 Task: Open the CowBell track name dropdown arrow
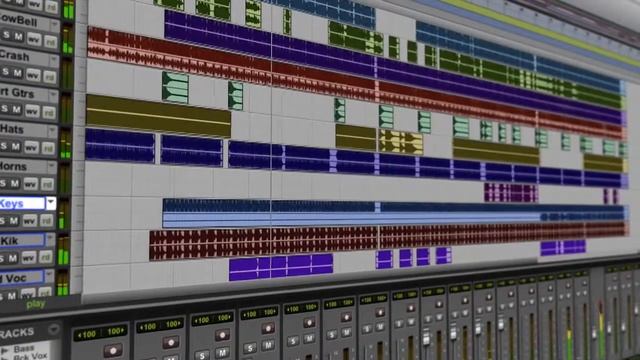click(54, 24)
